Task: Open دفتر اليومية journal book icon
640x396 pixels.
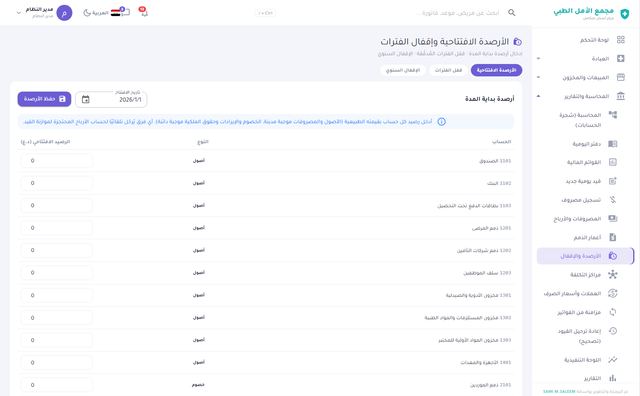Action: point(613,144)
